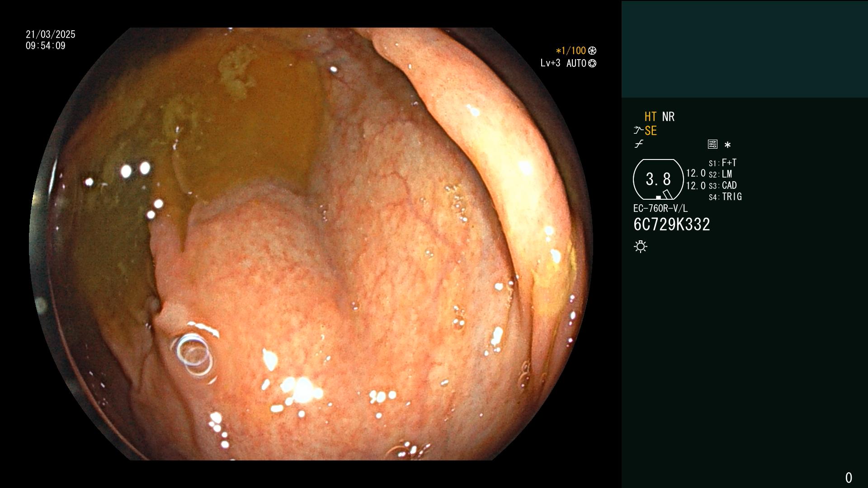This screenshot has width=868, height=488.
Task: Click the empty teal patient info panel
Action: (745, 49)
